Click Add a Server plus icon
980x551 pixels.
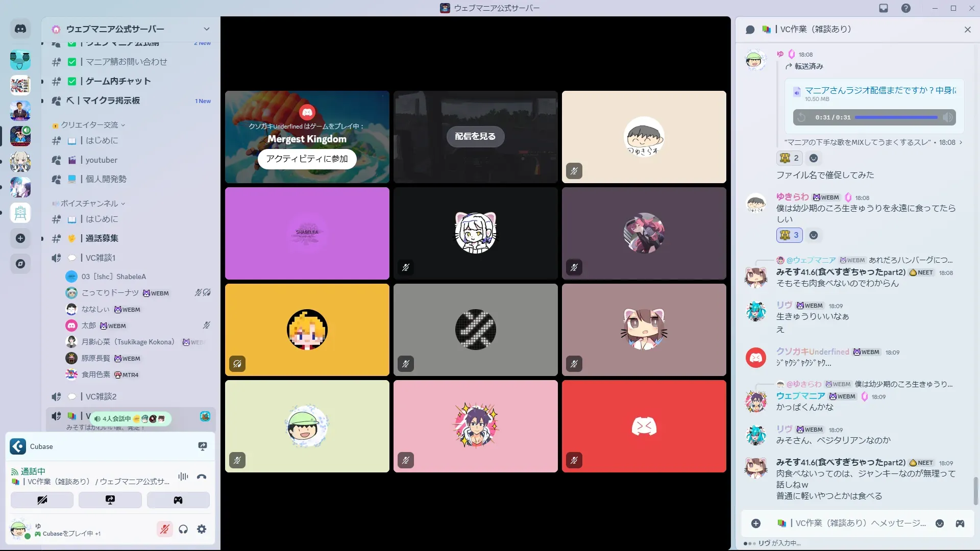click(x=20, y=238)
